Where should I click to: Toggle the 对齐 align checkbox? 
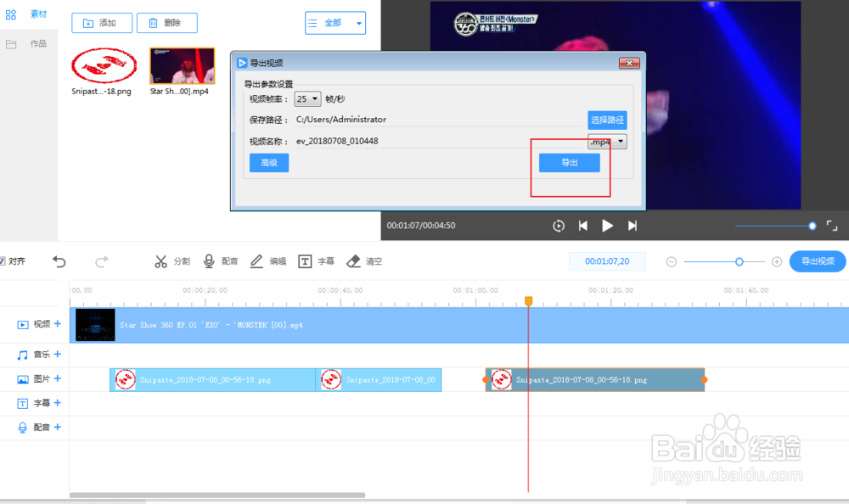click(3, 261)
